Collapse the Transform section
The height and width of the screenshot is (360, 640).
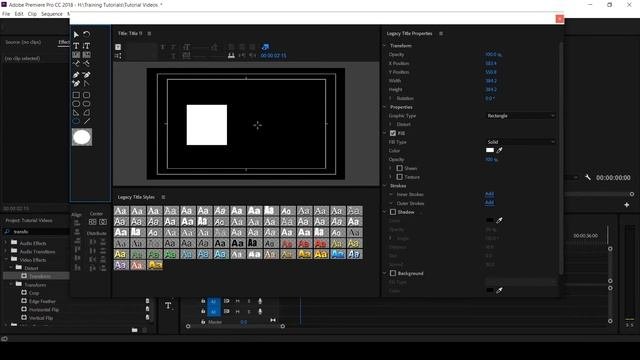pyautogui.click(x=384, y=46)
